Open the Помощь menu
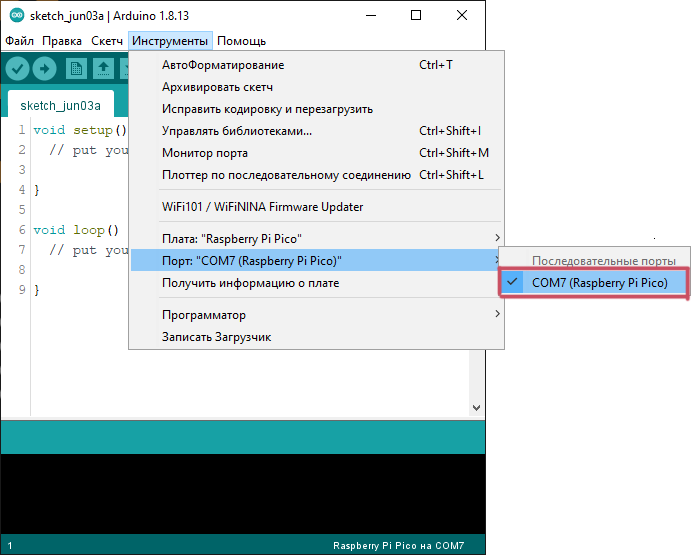This screenshot has width=691, height=555. pos(241,41)
